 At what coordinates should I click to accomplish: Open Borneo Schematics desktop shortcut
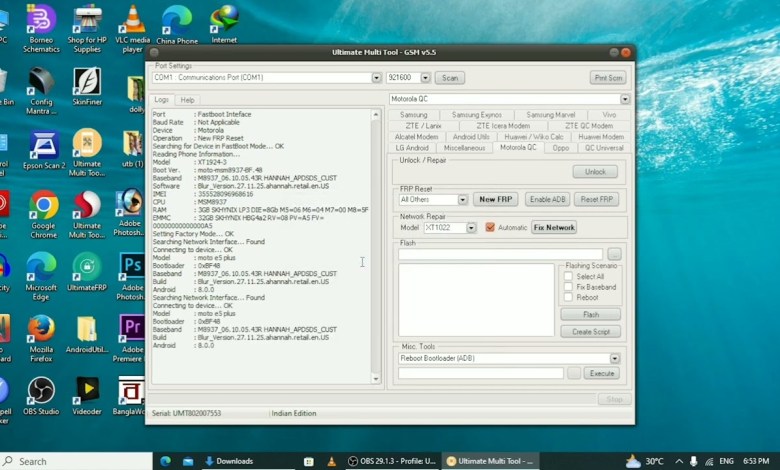click(41, 28)
